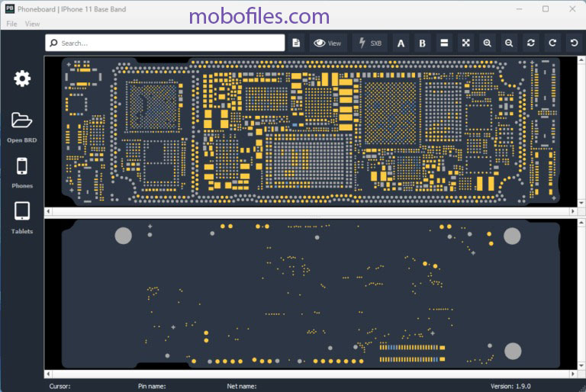Open the settings gear in sidebar
This screenshot has width=586, height=392.
pyautogui.click(x=22, y=79)
